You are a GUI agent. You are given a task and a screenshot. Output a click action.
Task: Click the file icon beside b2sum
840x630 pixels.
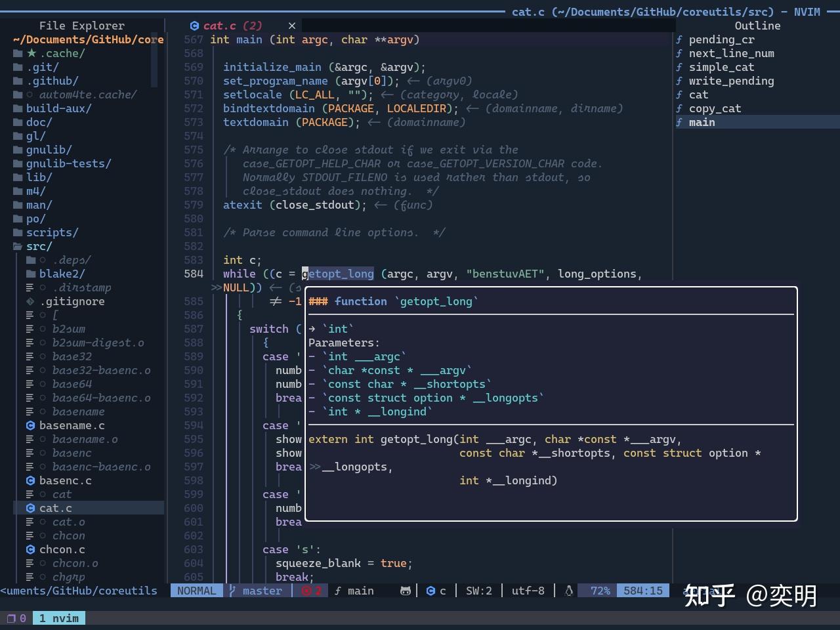coord(30,329)
